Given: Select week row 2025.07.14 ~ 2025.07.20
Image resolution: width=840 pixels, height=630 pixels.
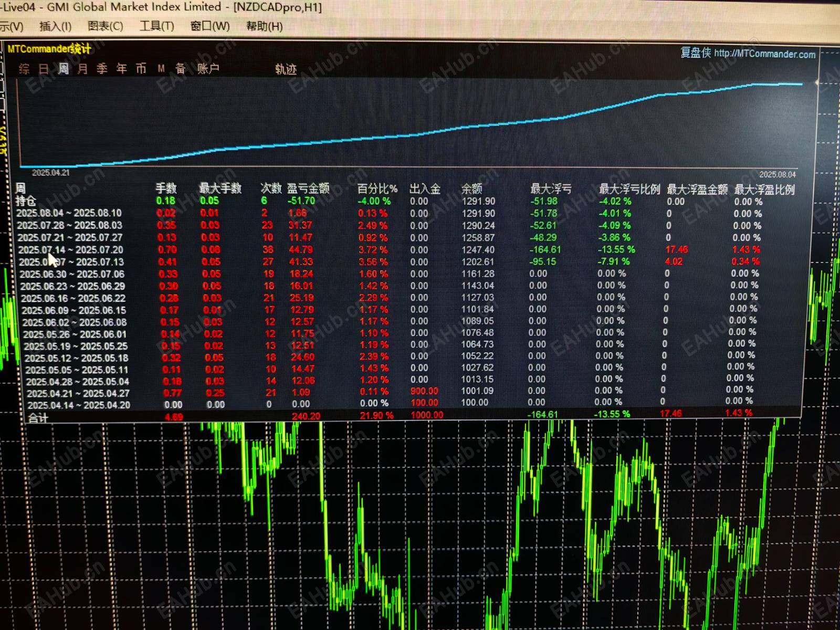Looking at the screenshot, I should pos(71,250).
